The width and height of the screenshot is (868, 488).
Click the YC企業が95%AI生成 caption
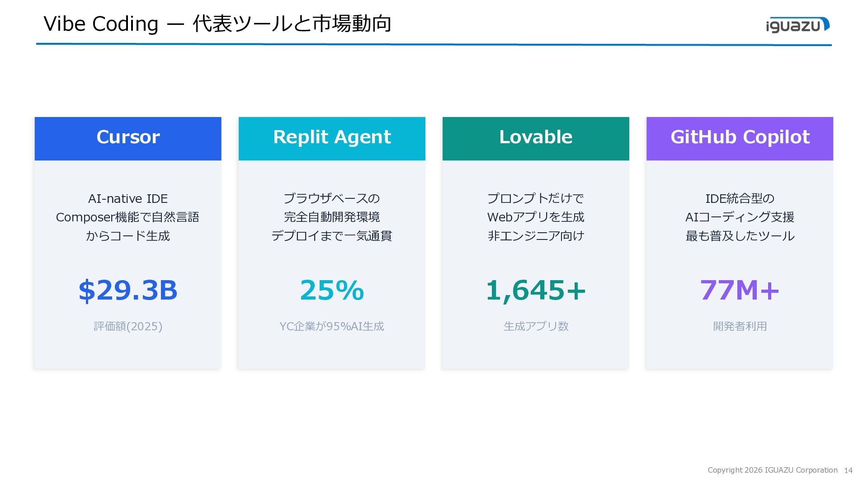[332, 326]
